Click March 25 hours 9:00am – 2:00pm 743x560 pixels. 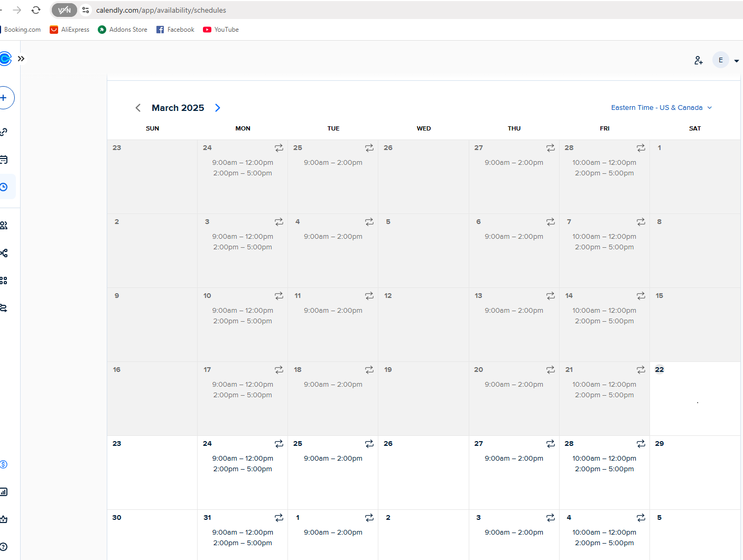click(333, 459)
